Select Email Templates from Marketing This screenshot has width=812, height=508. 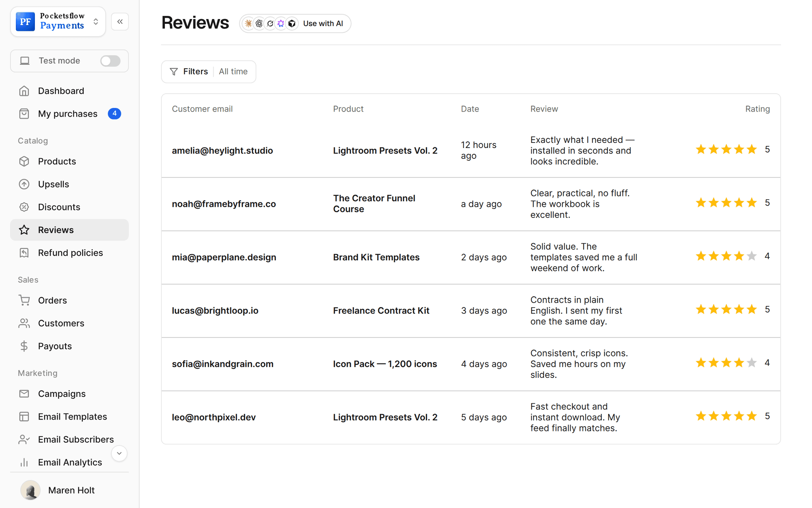click(x=69, y=417)
